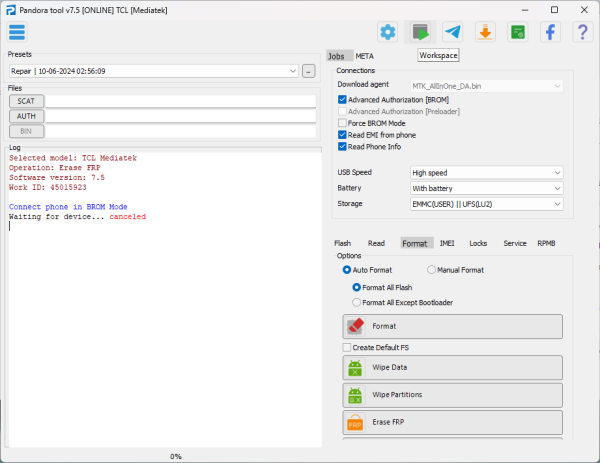Click 'Operation: Erase FRP' log line
Screen dimensions: 600x463
(55, 168)
